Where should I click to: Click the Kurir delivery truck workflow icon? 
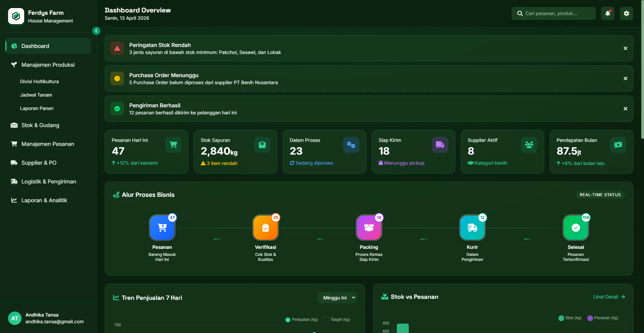pyautogui.click(x=472, y=228)
